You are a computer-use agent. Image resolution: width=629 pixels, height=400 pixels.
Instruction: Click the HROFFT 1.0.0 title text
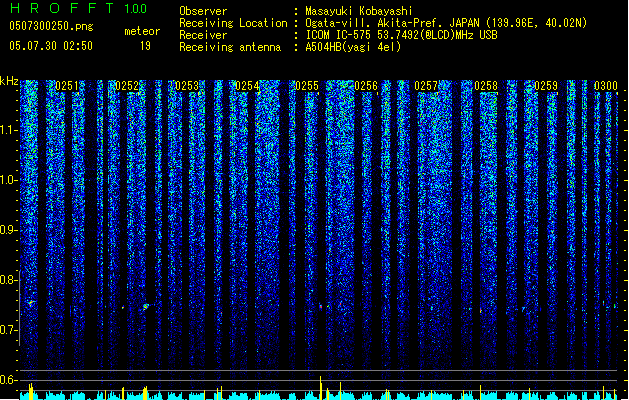tap(79, 8)
